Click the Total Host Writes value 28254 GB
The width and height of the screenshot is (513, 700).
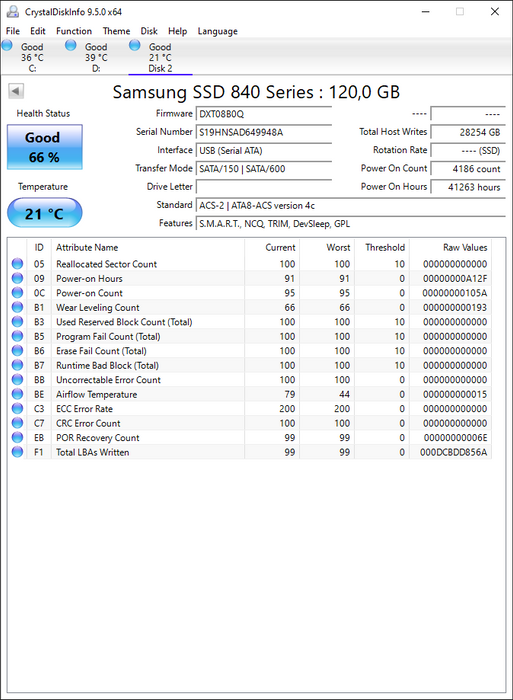click(468, 133)
